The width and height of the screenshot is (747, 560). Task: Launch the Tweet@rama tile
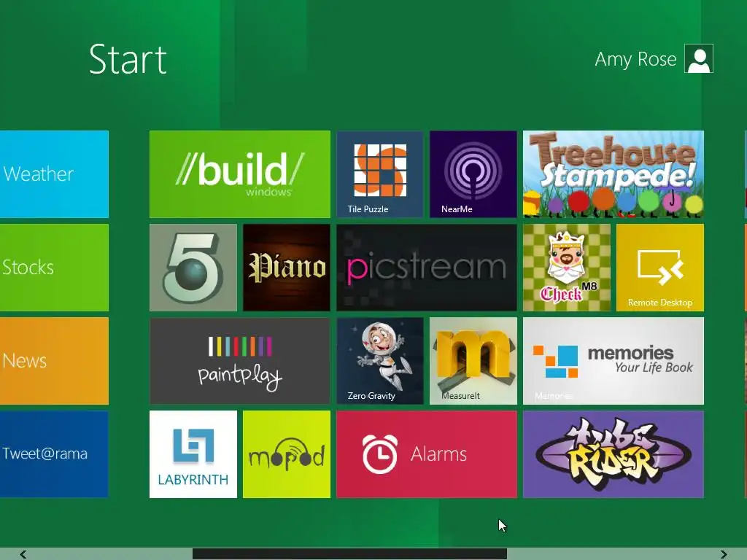(x=54, y=454)
